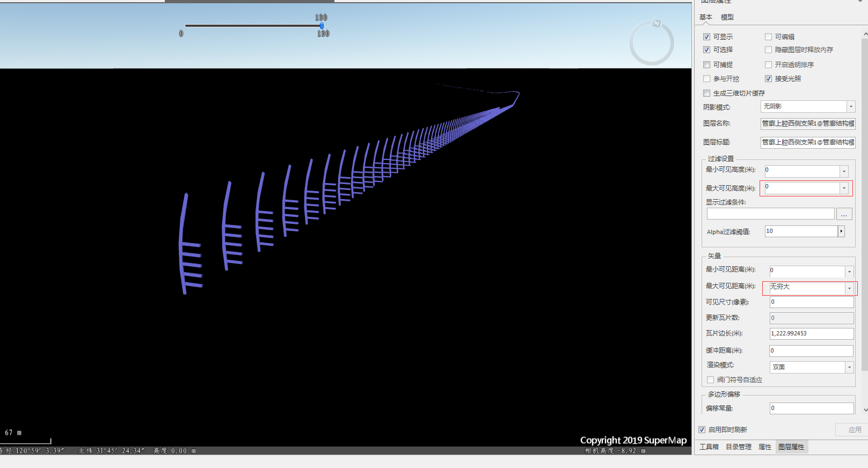Toggle the 可选择 checkbox

(707, 50)
